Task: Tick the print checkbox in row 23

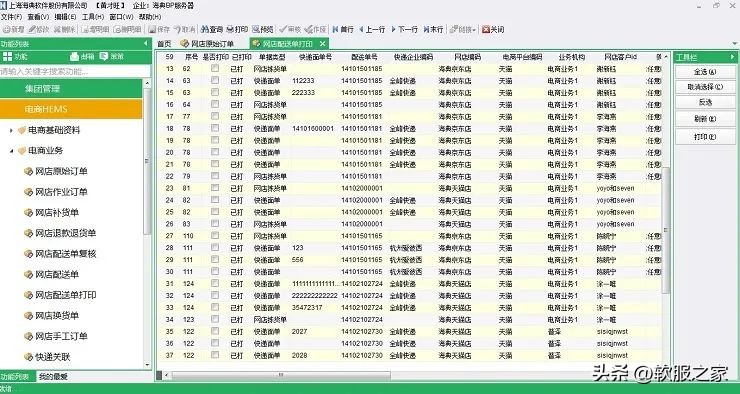Action: click(x=215, y=188)
